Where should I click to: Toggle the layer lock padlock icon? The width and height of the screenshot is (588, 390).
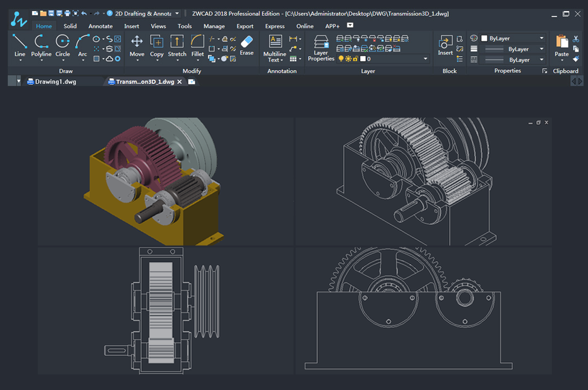pos(355,59)
